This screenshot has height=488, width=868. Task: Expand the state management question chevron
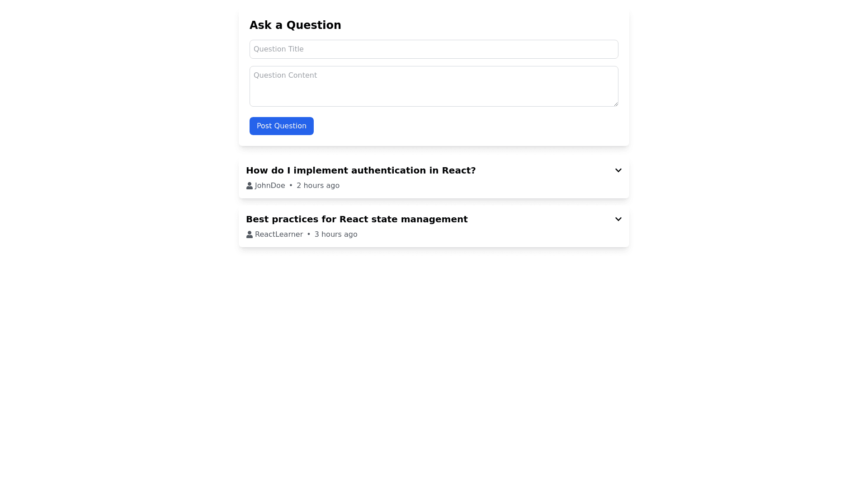[x=618, y=219]
